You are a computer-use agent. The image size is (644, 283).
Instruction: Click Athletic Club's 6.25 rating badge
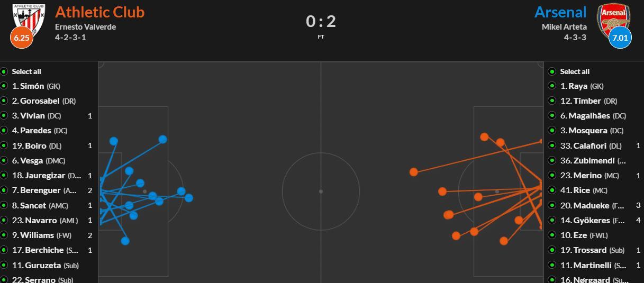(x=21, y=38)
